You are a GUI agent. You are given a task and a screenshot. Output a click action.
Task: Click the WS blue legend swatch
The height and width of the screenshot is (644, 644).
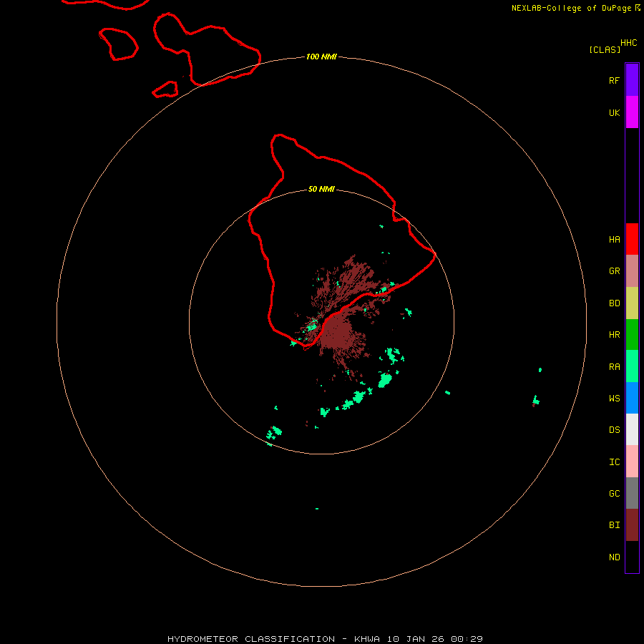(632, 398)
